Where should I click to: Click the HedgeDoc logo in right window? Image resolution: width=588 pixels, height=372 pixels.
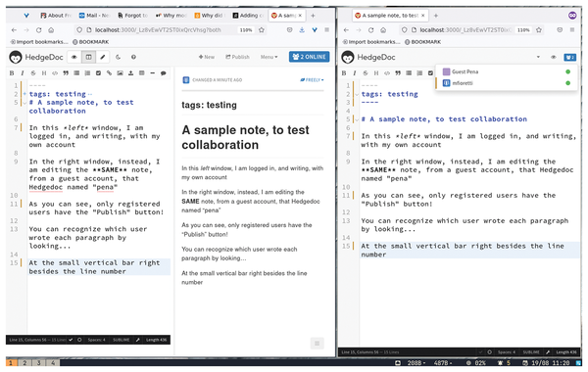pos(368,58)
